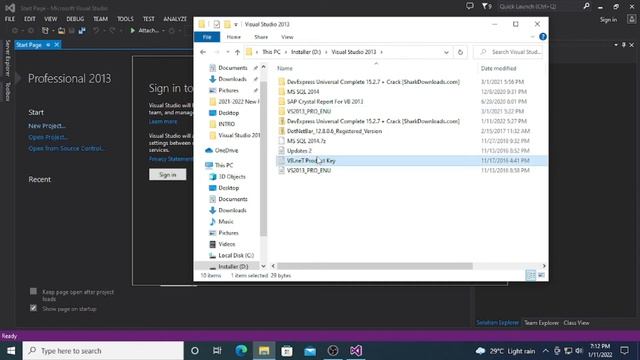Screen dimensions: 640x360
Task: Open the Windows Start menu
Action: (11, 351)
